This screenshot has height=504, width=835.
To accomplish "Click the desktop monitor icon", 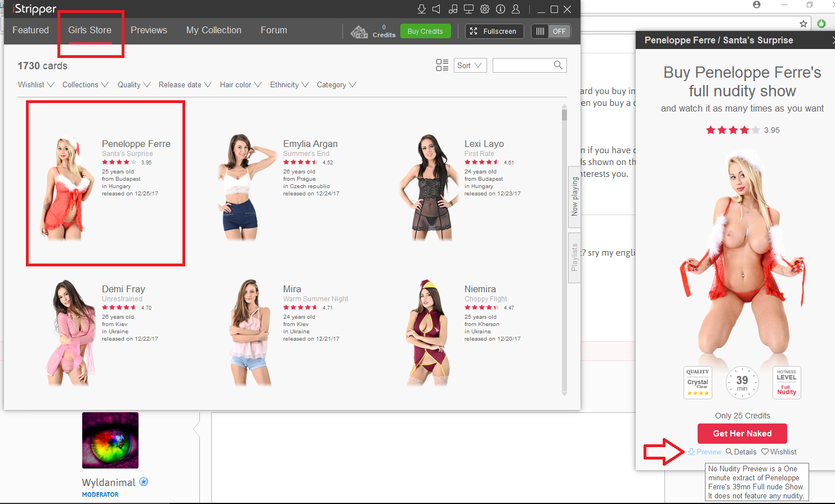I will (x=468, y=9).
